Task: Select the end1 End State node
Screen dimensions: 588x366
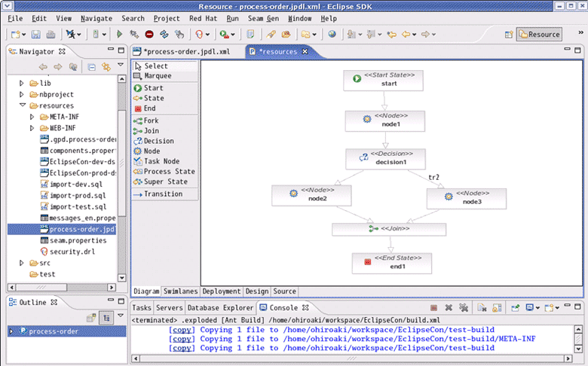Action: click(x=392, y=264)
